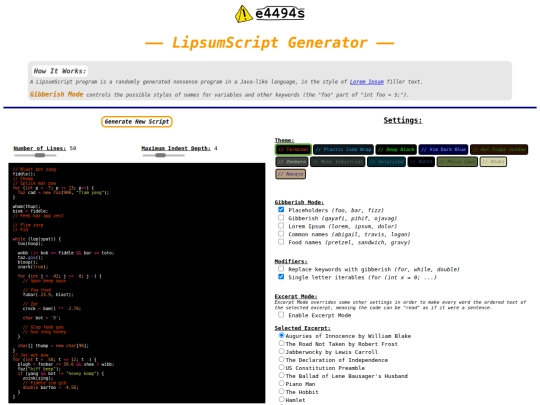The height and width of the screenshot is (405, 540).
Task: Click the Gibberish Mode orange text
Action: point(56,94)
